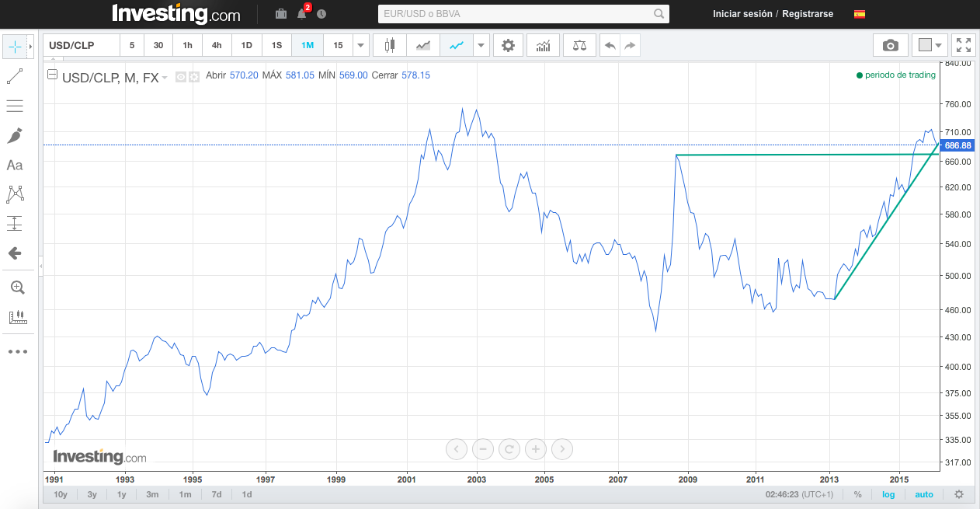Select the 30 minute interval

coord(158,46)
